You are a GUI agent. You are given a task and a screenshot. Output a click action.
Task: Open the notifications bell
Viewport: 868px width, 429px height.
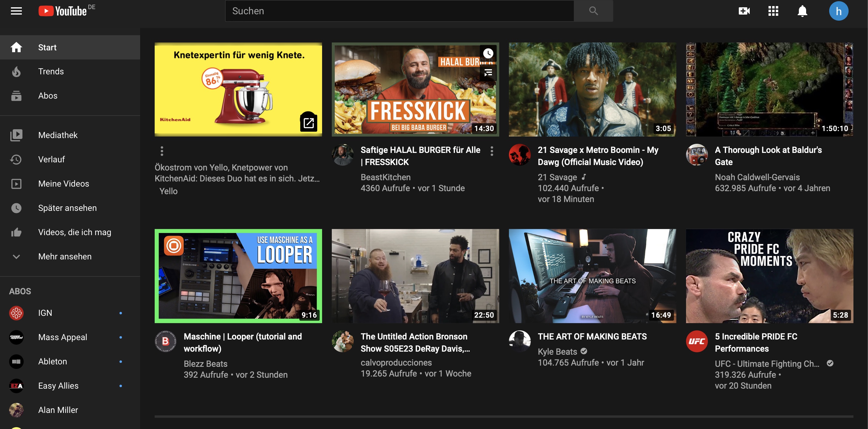coord(802,11)
